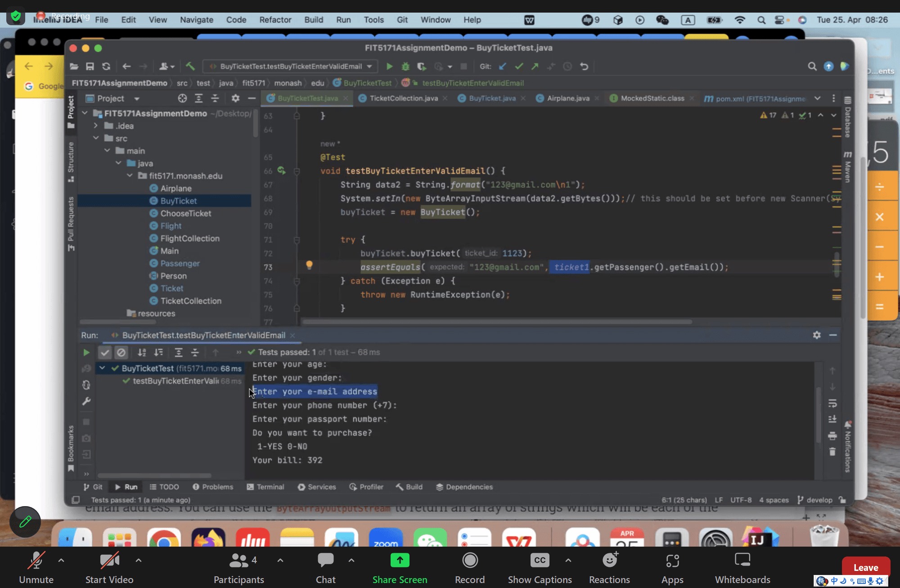Toggle Structure tool window side tab
The height and width of the screenshot is (588, 900).
(x=71, y=162)
